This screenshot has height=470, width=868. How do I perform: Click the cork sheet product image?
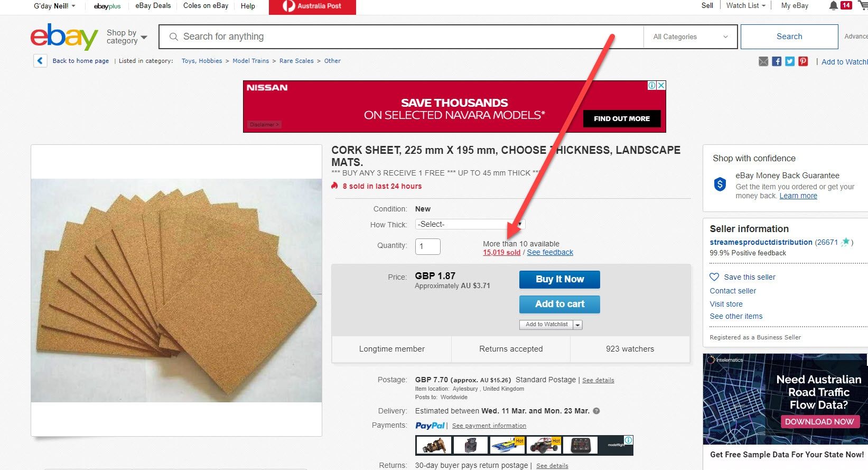(176, 290)
